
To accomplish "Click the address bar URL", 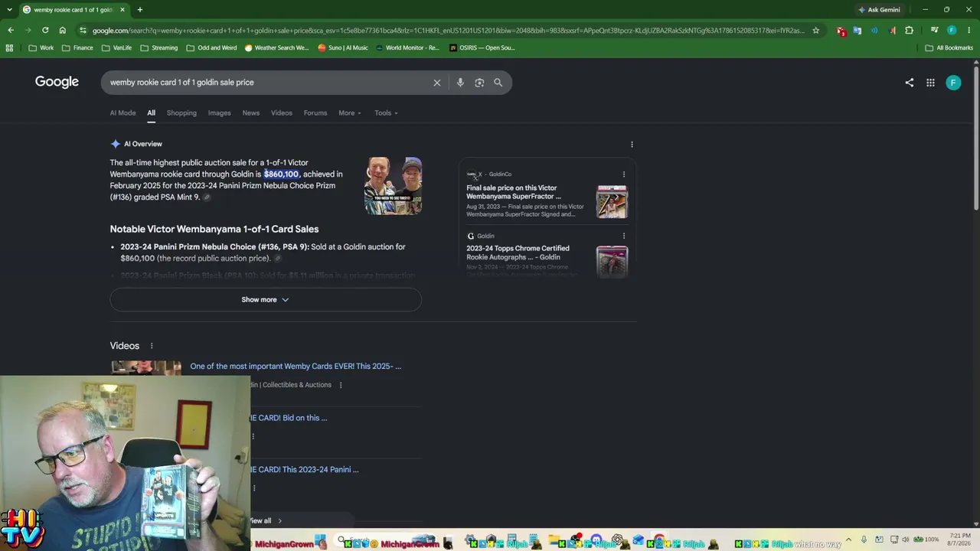I will [449, 31].
